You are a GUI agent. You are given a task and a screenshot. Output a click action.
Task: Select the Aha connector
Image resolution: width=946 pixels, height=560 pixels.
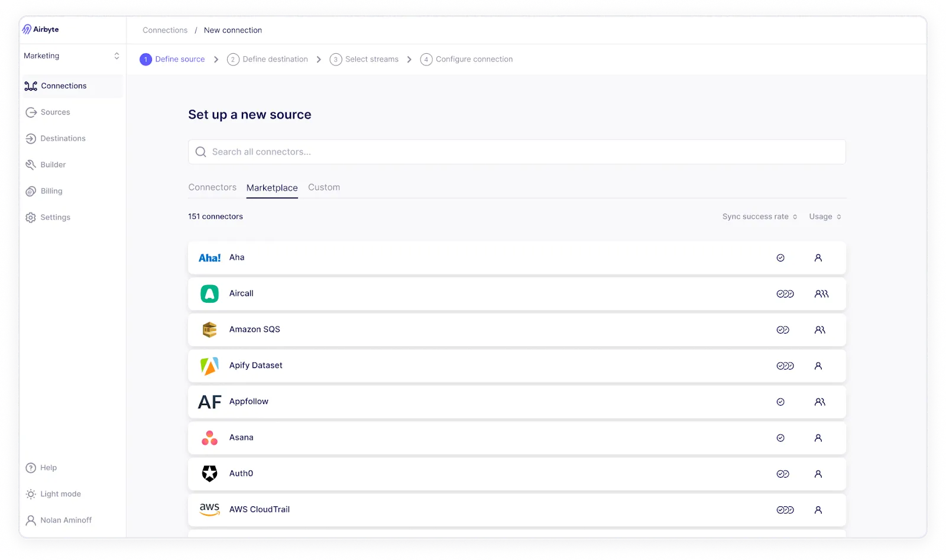[x=517, y=258]
